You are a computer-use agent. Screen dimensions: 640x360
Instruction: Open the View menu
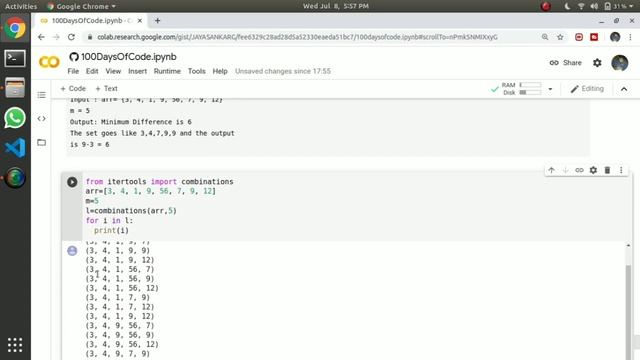tap(113, 71)
